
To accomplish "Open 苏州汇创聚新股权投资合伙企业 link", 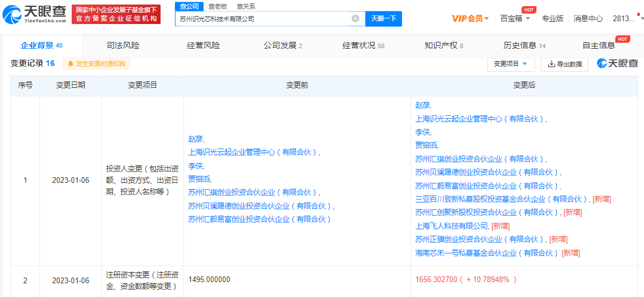I will pyautogui.click(x=487, y=212).
